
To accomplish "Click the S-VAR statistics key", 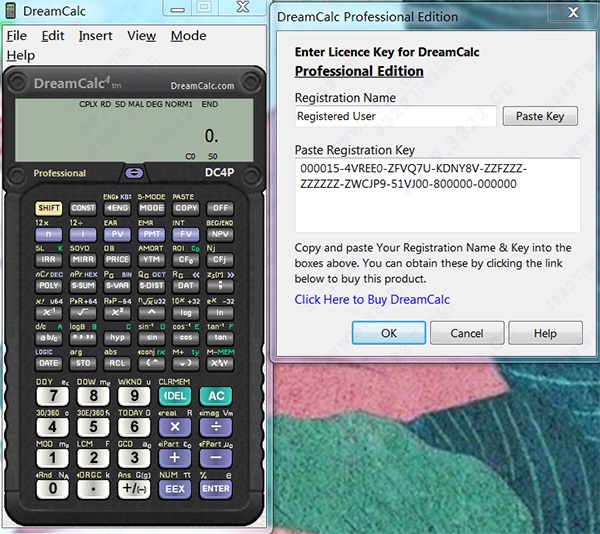I will pos(117,286).
